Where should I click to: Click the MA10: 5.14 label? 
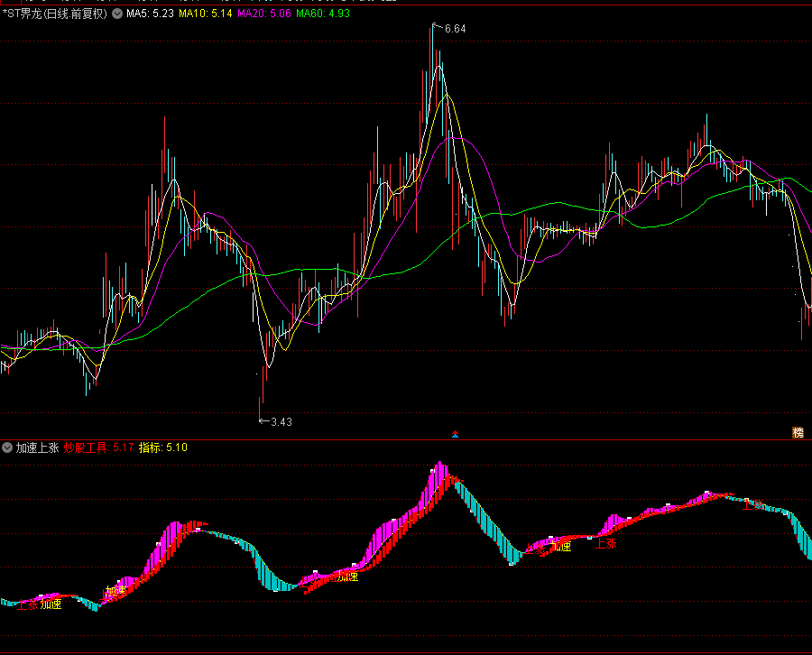point(206,14)
